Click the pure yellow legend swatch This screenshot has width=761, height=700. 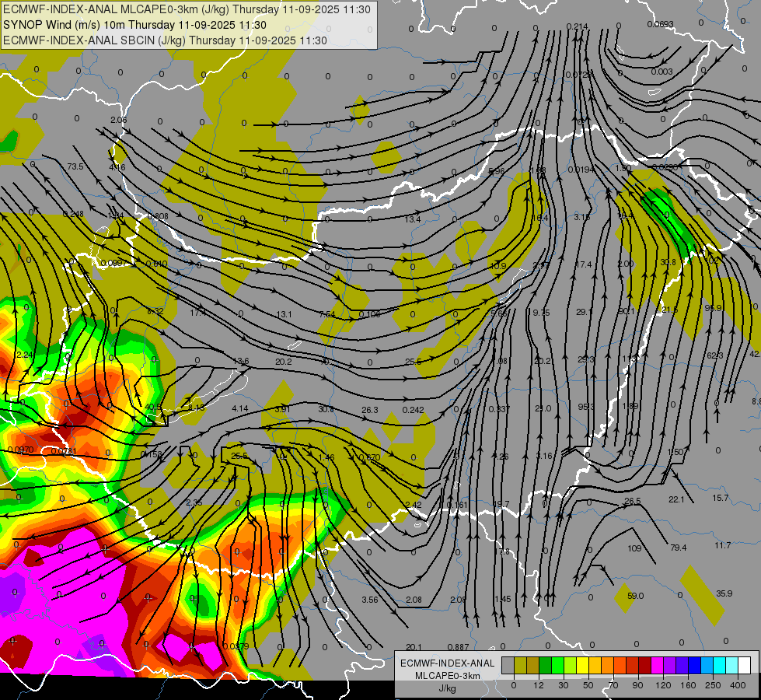582,665
